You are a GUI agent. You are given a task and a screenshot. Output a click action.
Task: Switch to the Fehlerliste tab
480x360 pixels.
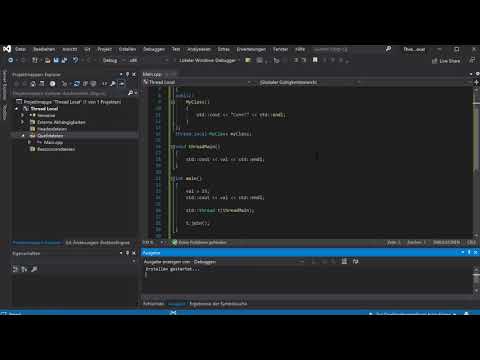[x=154, y=304]
